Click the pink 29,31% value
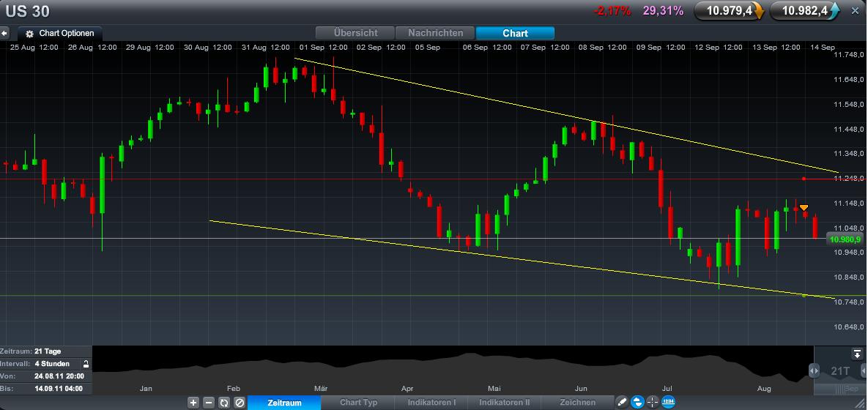Viewport: 868px width, 410px height. pos(663,10)
